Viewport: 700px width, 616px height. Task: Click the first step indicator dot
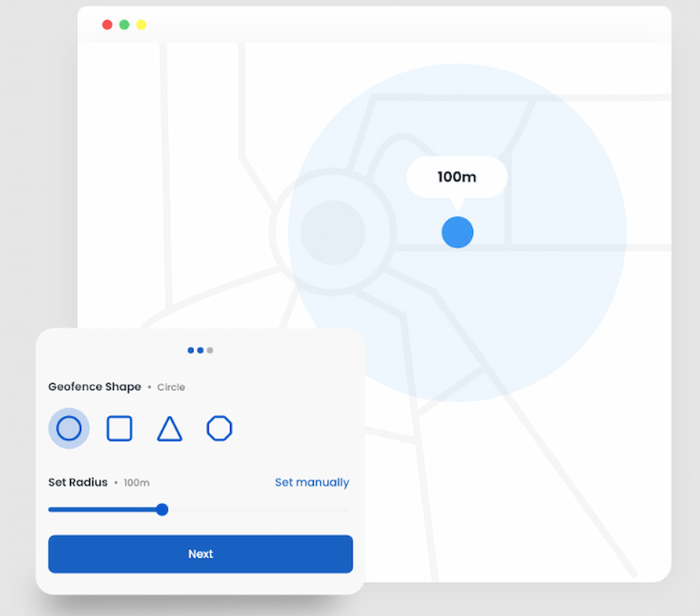point(190,350)
